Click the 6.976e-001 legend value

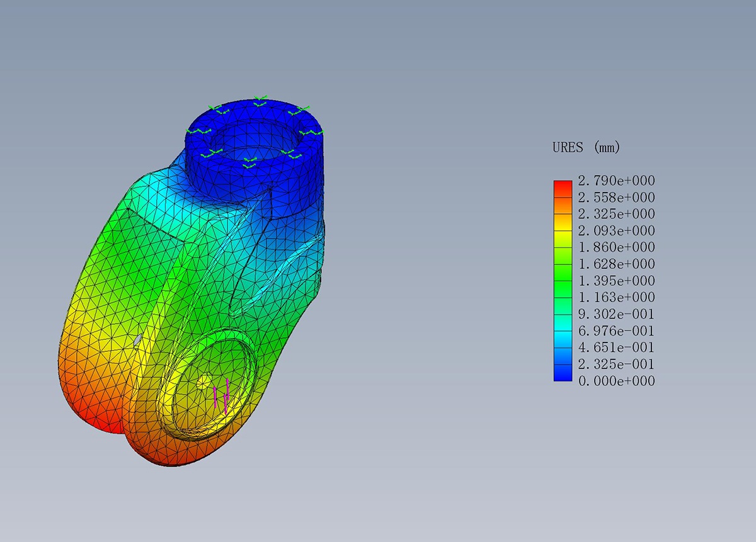[616, 331]
